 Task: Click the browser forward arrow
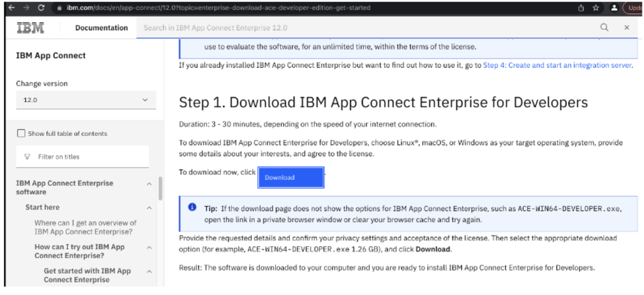pos(26,8)
